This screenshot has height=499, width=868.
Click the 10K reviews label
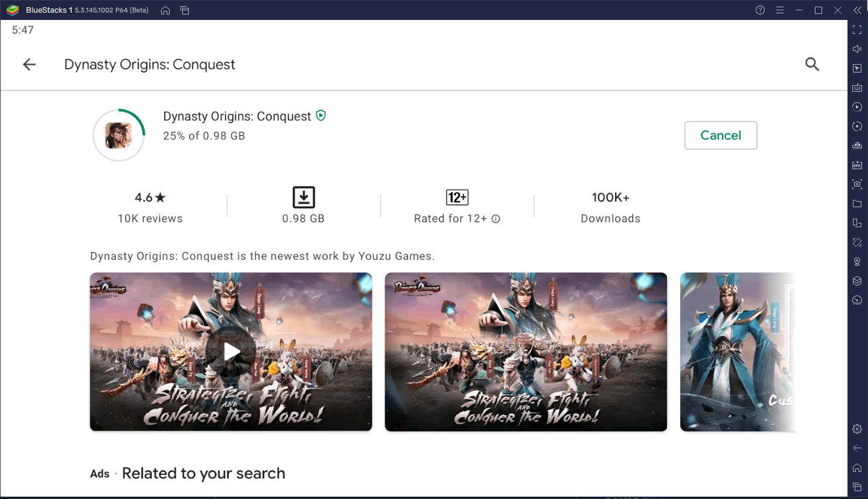pyautogui.click(x=150, y=219)
